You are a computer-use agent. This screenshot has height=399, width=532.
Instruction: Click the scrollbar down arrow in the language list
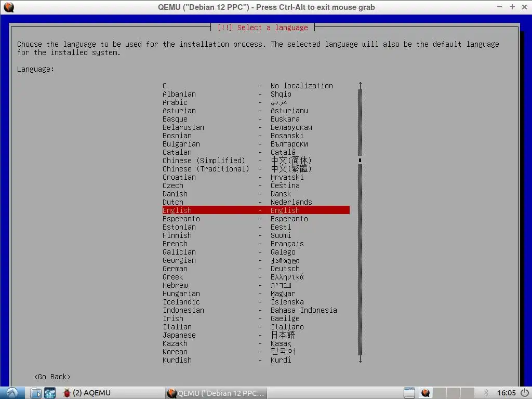tap(360, 359)
